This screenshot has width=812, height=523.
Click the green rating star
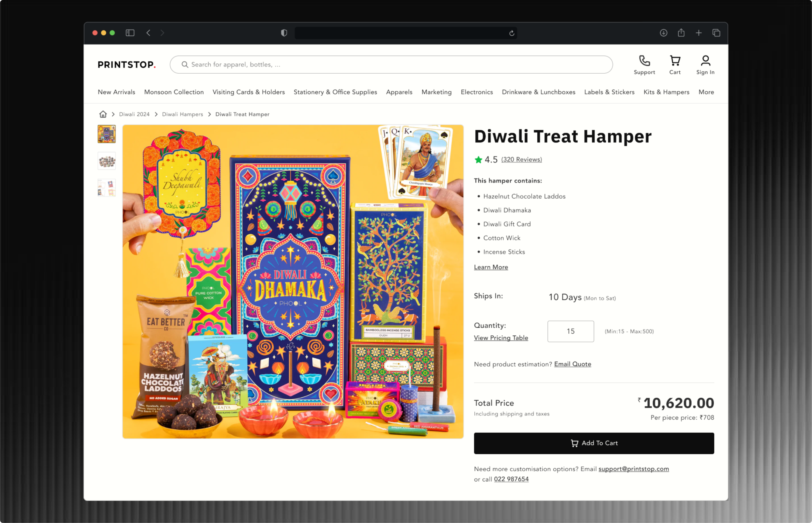click(x=478, y=160)
